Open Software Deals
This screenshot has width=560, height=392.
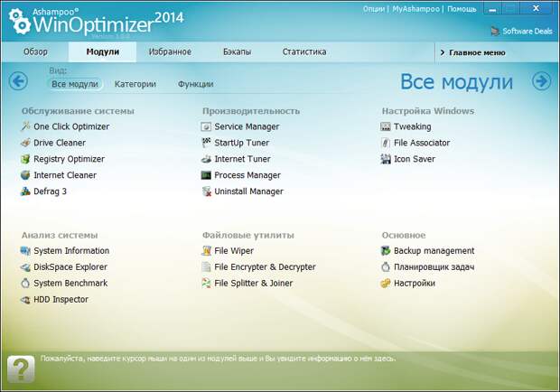521,31
